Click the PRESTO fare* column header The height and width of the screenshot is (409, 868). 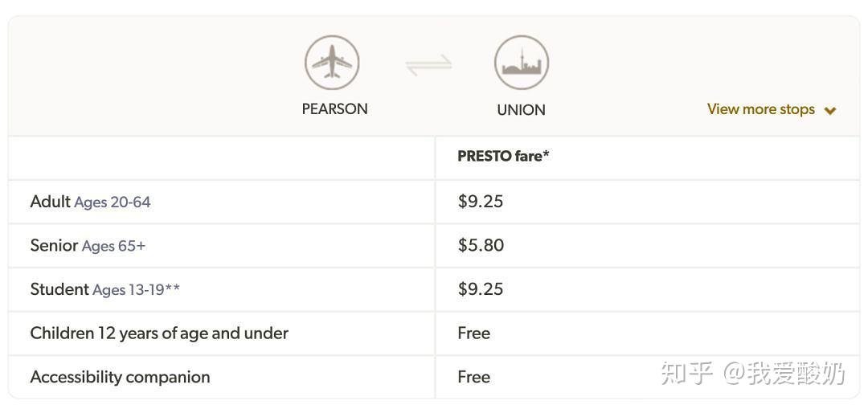503,156
